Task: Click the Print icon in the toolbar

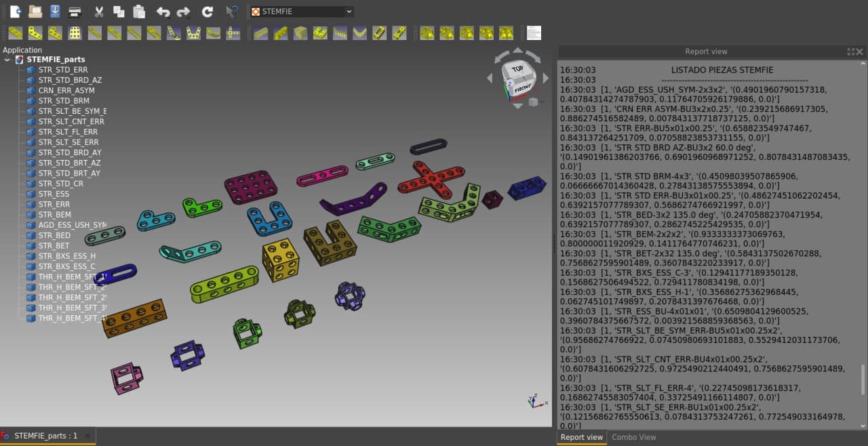Action: click(75, 12)
